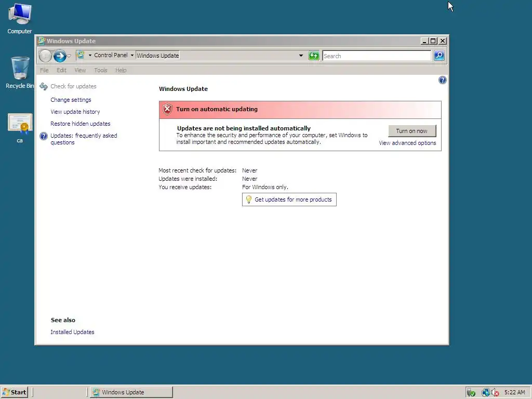Click 'Updates are not being installed automatically' text
The width and height of the screenshot is (532, 399).
pyautogui.click(x=244, y=128)
